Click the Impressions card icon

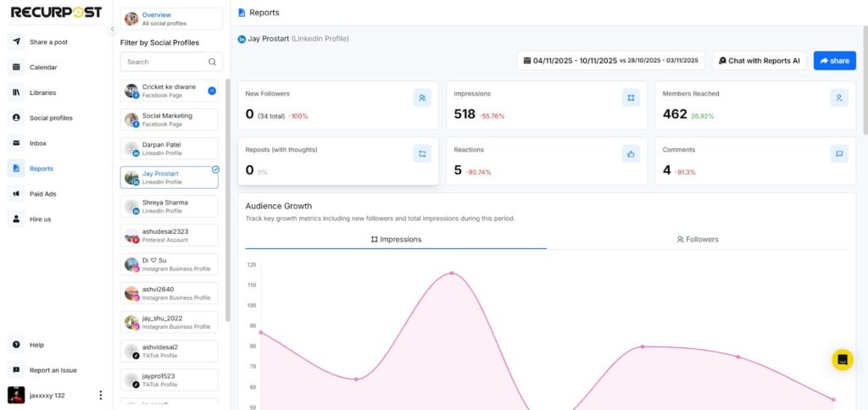pyautogui.click(x=631, y=98)
